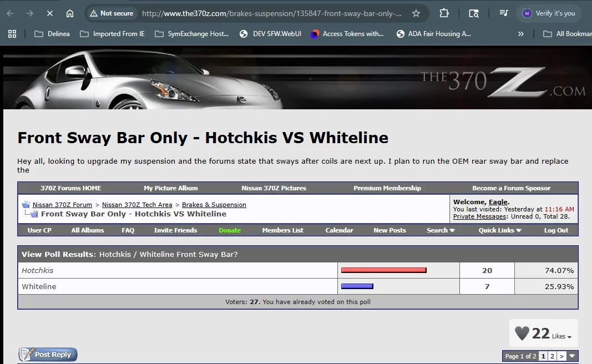The width and height of the screenshot is (592, 364).
Task: View New Posts
Action: click(x=389, y=230)
